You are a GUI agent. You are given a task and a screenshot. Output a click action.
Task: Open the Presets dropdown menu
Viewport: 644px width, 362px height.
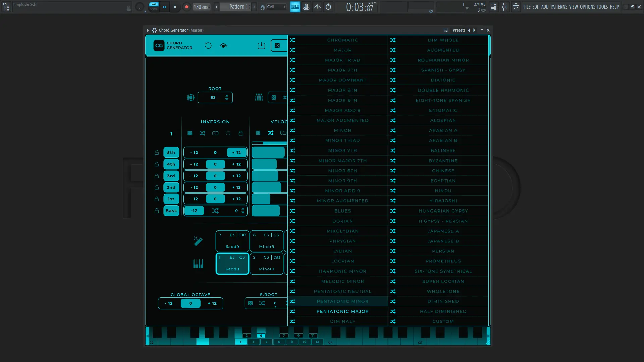coord(459,30)
